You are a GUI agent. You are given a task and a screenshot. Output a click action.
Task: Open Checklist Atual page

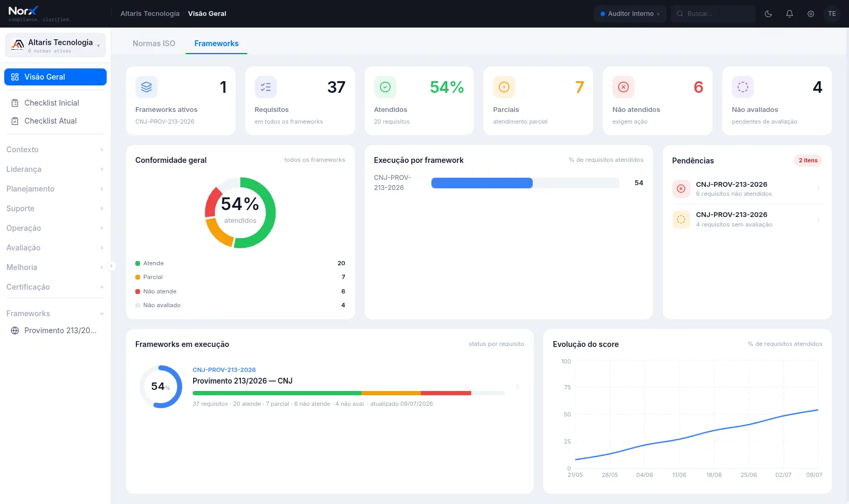[x=55, y=121]
